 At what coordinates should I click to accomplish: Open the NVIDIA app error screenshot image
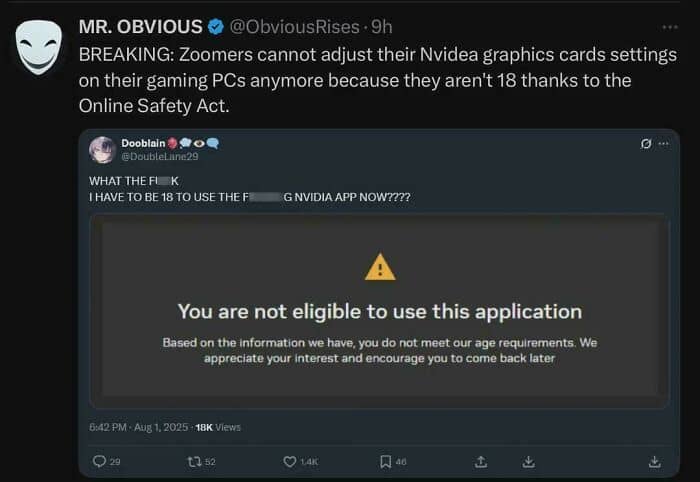point(380,312)
